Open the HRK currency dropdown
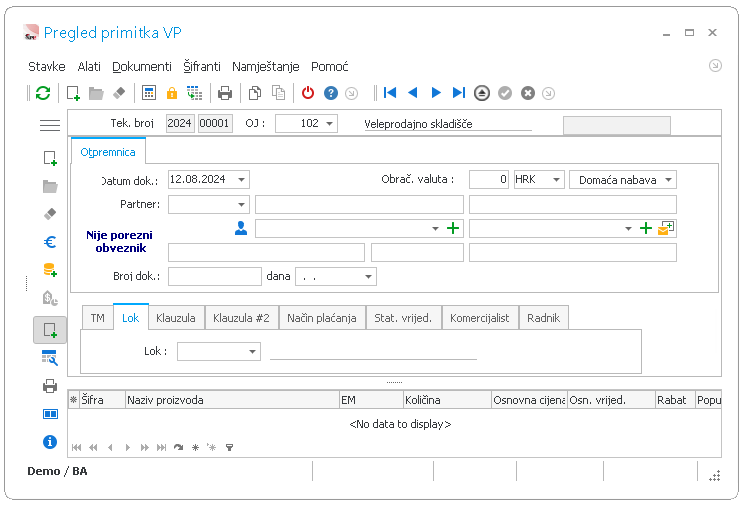The width and height of the screenshot is (744, 505). pos(557,179)
